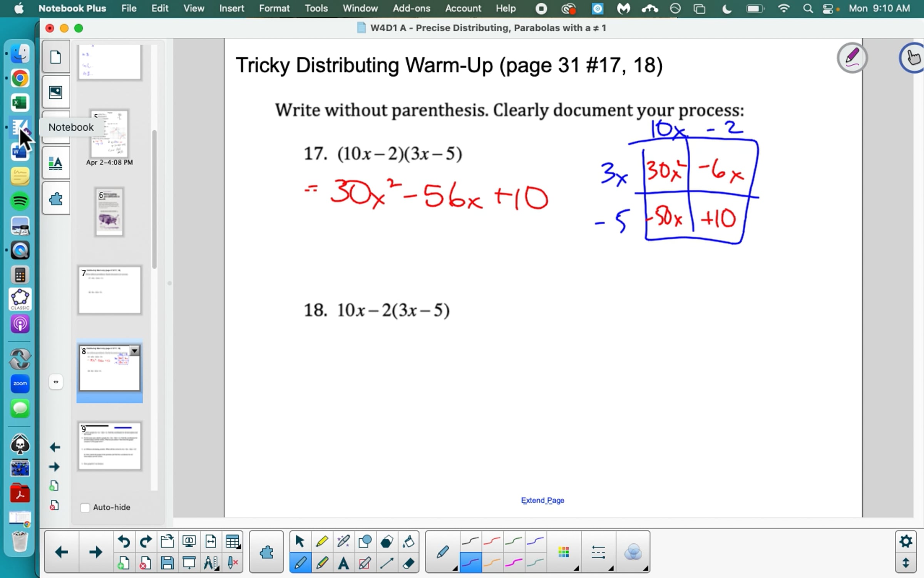This screenshot has width=924, height=578.
Task: Select the Highlighter tool
Action: click(322, 542)
